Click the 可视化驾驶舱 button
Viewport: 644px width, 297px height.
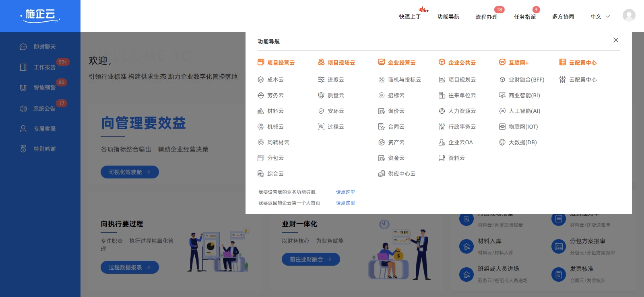click(130, 172)
